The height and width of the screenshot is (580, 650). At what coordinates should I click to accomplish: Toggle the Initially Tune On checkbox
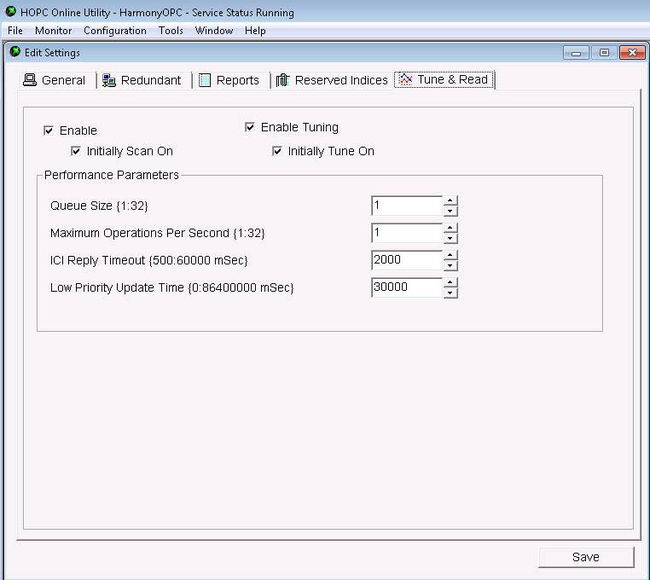tap(277, 151)
